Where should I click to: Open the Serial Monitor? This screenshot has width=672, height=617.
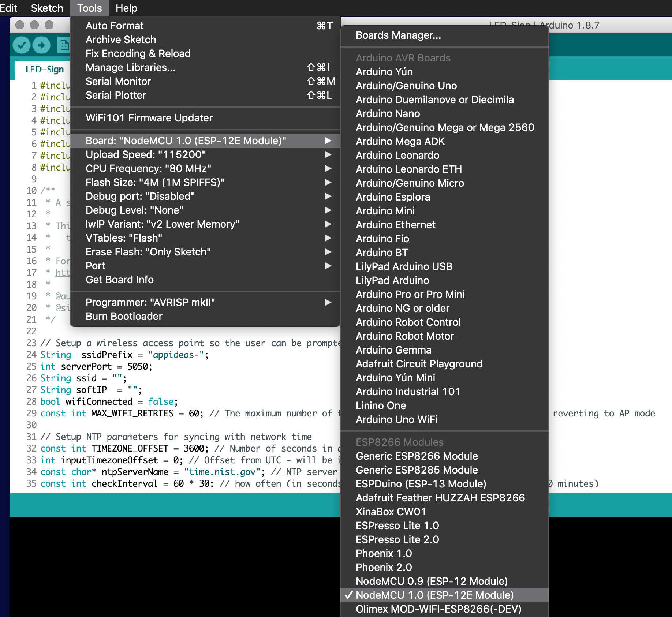pos(118,81)
